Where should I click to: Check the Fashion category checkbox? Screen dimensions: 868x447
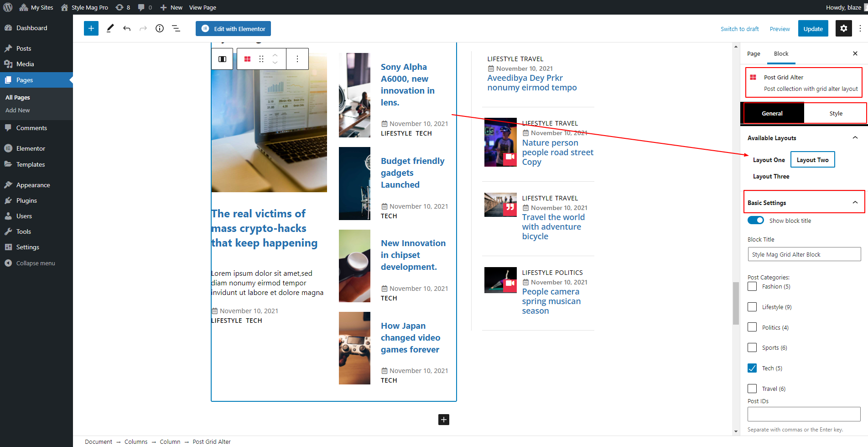(x=752, y=286)
